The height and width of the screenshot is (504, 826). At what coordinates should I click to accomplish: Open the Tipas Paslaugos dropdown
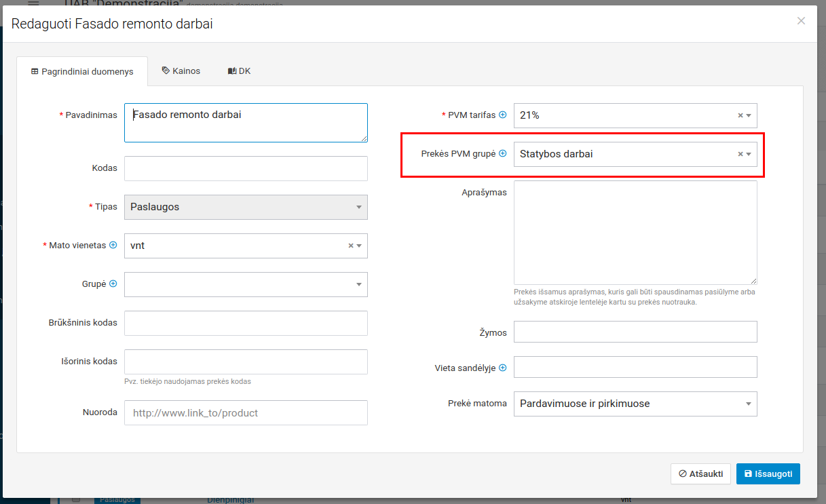246,208
